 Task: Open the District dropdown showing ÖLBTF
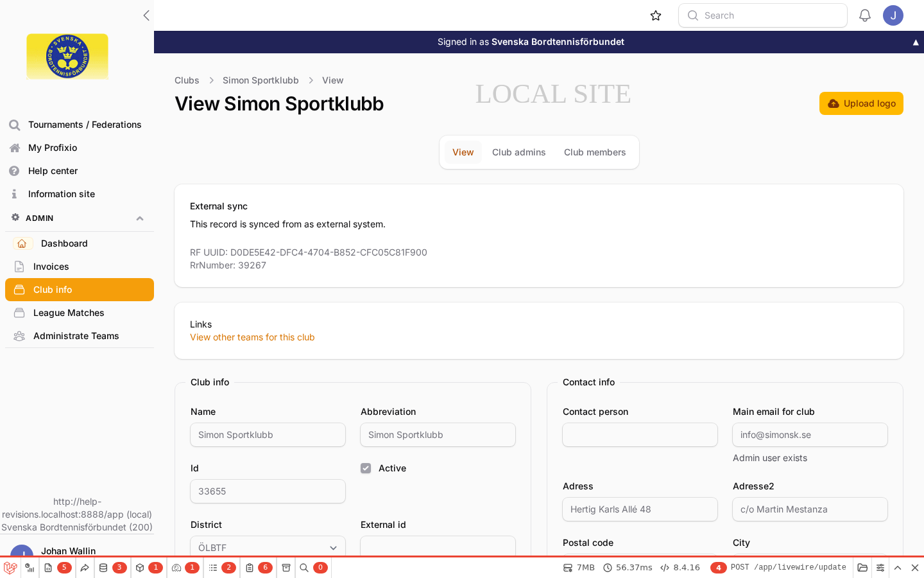pos(268,547)
